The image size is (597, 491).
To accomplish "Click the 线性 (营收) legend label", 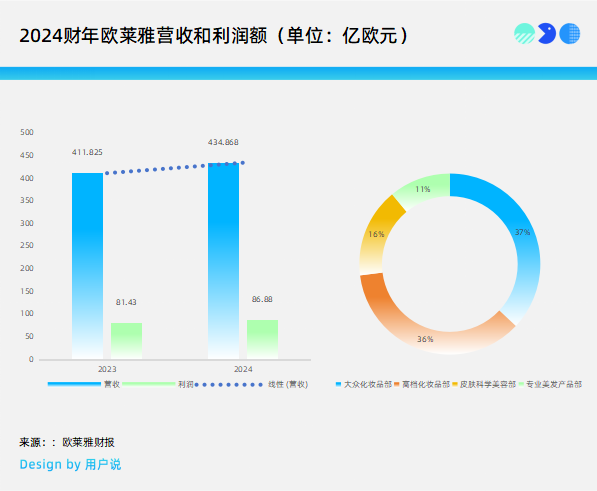I will [288, 384].
